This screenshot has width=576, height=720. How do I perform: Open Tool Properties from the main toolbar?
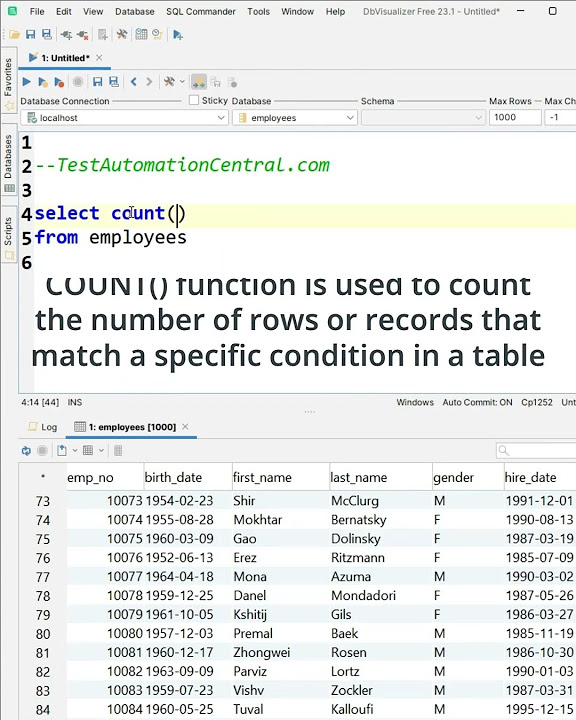coord(122,34)
